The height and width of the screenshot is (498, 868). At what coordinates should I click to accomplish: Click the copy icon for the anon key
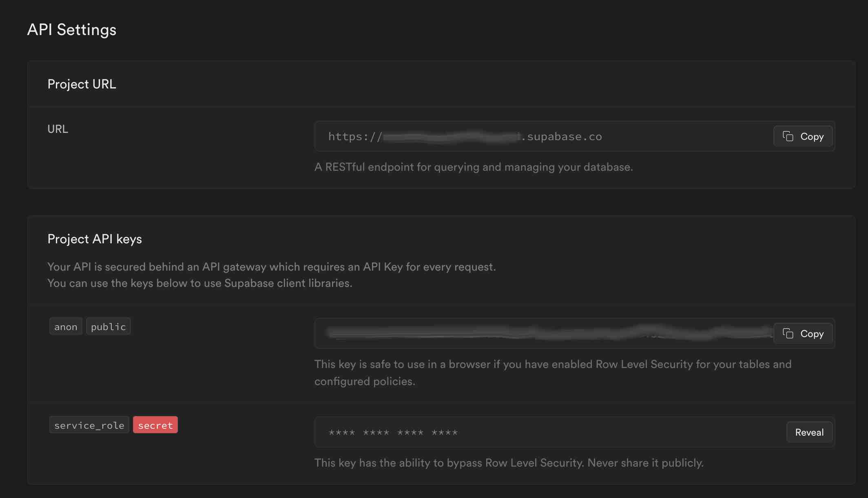pos(788,333)
